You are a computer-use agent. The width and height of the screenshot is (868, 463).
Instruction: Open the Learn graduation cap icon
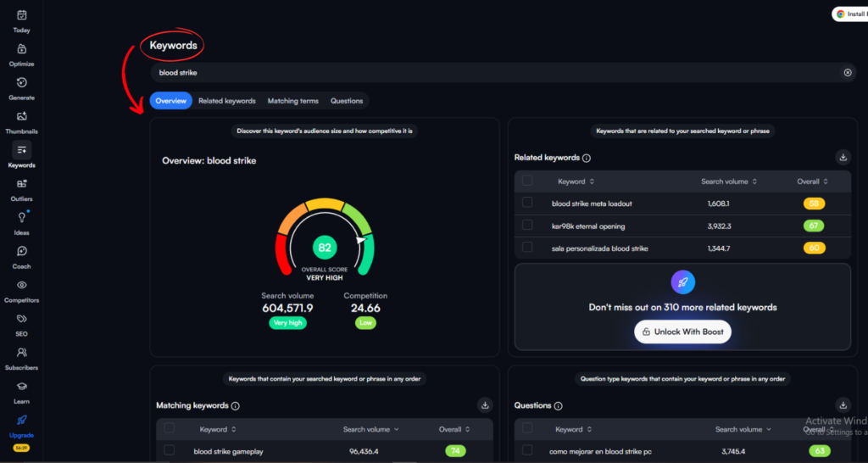point(21,387)
